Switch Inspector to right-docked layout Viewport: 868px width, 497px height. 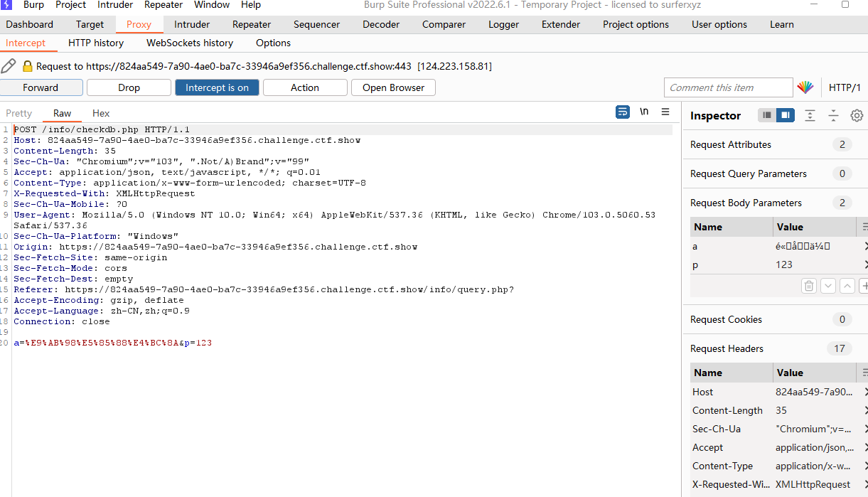(786, 115)
